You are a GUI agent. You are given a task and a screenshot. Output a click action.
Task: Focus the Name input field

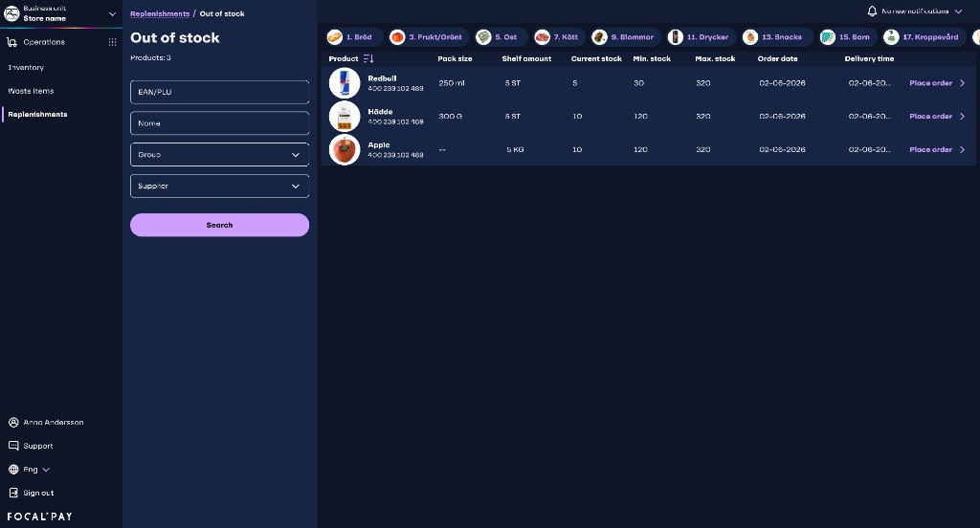click(219, 123)
